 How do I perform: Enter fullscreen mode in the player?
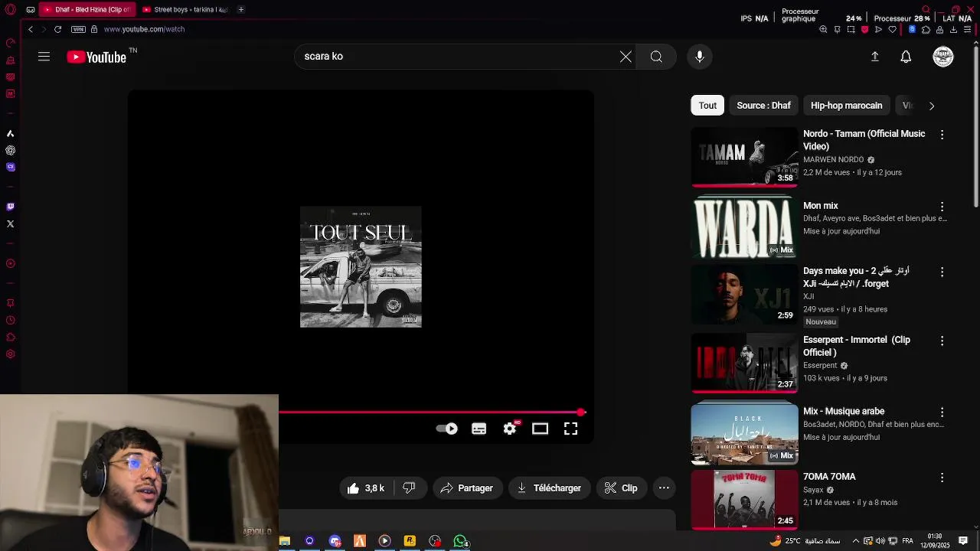point(571,429)
